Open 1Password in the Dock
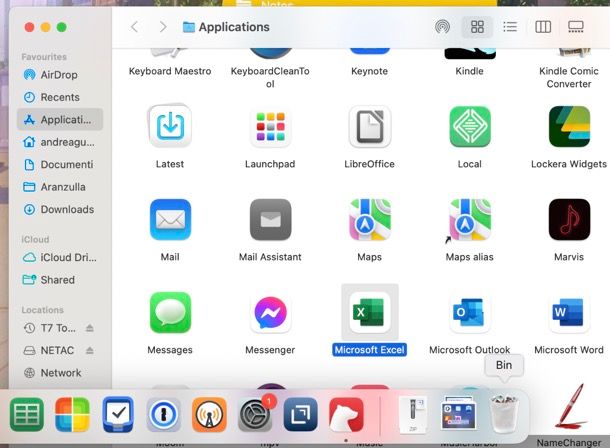Screen dimensions: 610x448 point(163,415)
